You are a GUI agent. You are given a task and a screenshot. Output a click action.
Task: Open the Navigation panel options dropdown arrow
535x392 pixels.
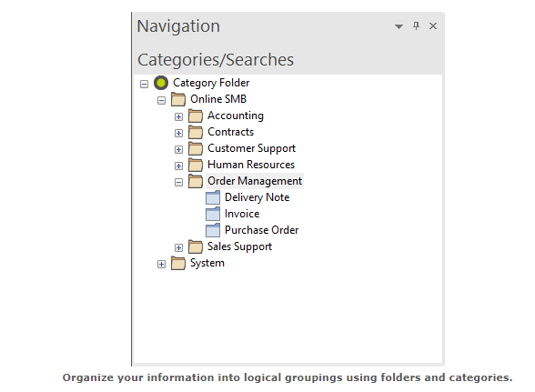tap(399, 26)
